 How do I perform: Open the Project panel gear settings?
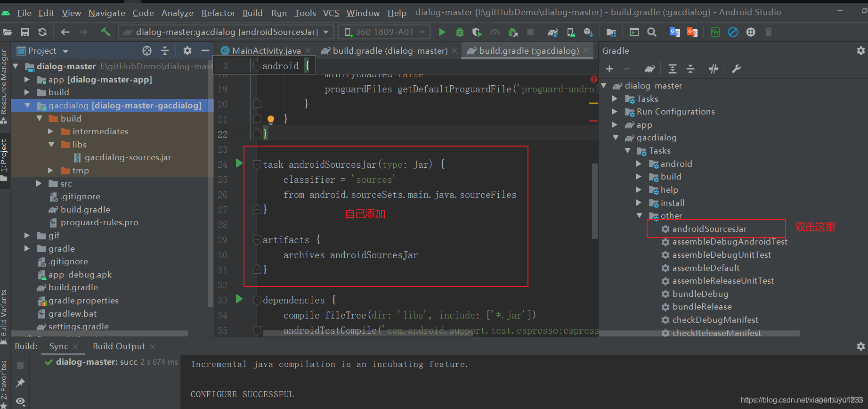[187, 50]
